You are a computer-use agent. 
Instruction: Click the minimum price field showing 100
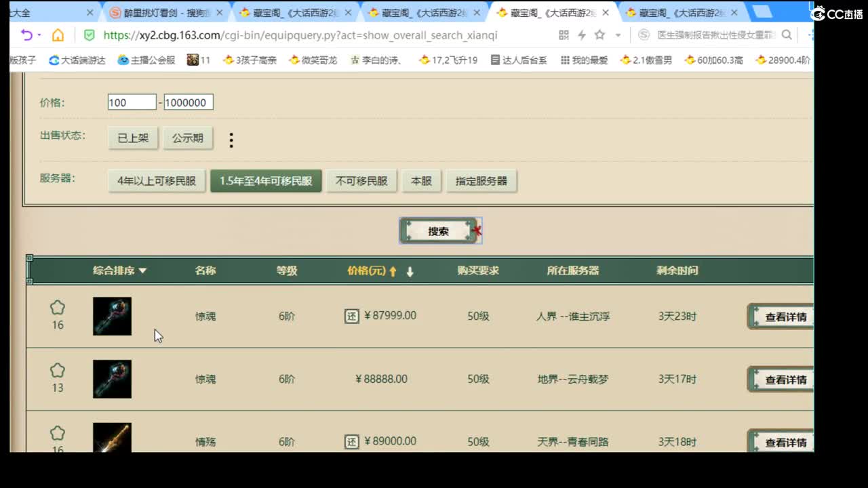[132, 102]
